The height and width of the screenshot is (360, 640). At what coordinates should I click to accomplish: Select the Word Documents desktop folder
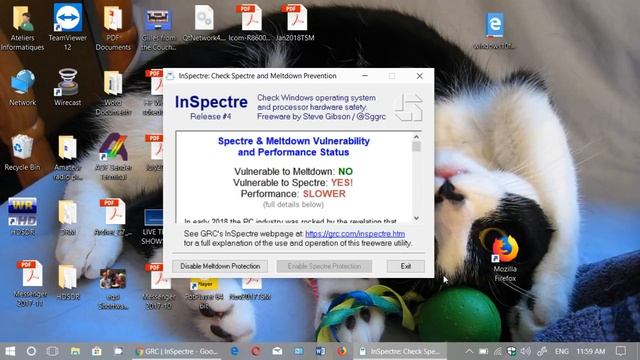113,93
